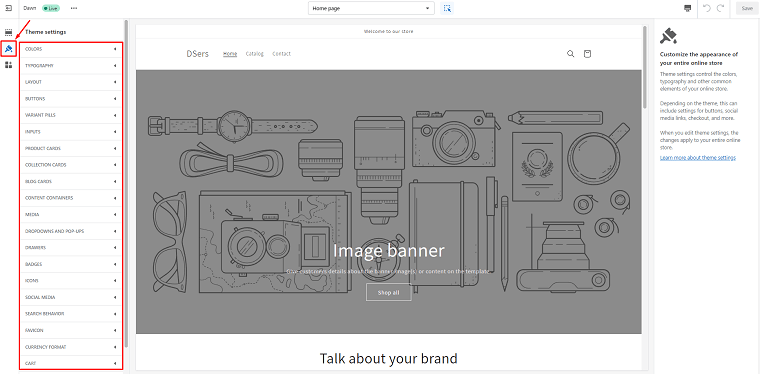
Task: Expand the COLORS settings section
Action: (71, 49)
